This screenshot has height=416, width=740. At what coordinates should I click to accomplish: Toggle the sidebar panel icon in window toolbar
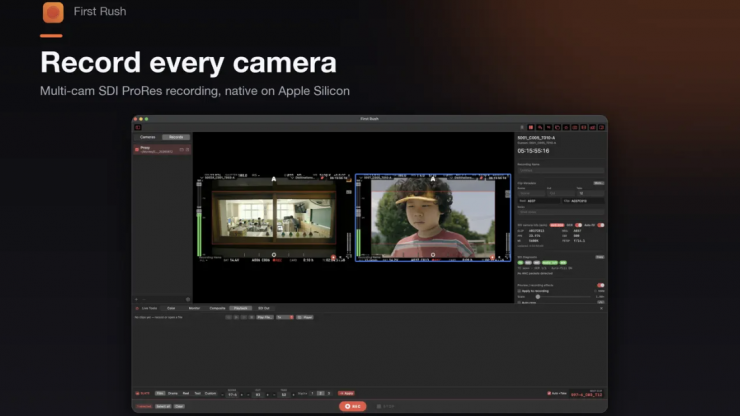138,127
